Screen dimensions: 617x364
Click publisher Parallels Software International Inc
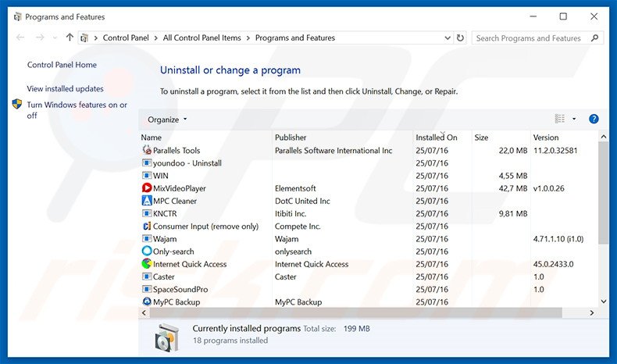coord(333,150)
